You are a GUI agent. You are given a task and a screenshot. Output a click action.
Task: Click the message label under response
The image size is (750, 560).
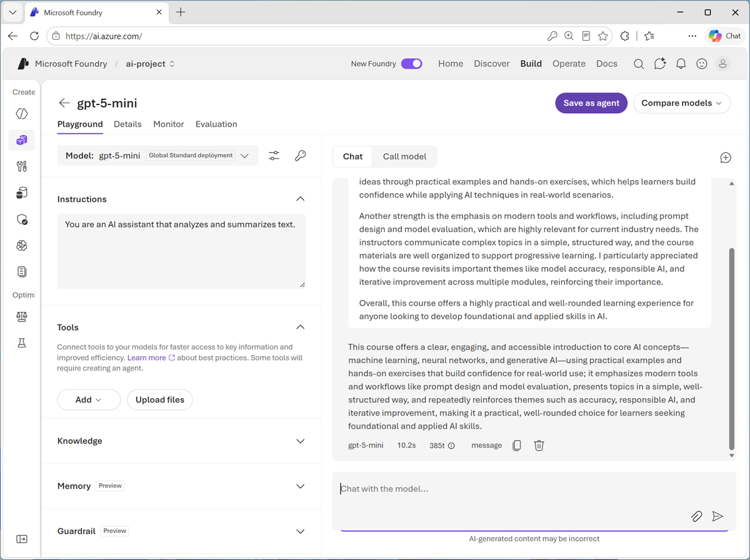486,446
